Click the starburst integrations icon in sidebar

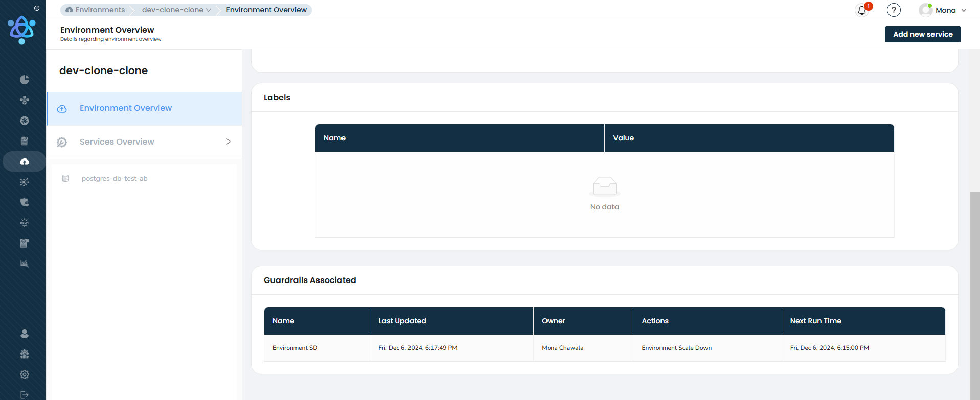pyautogui.click(x=24, y=182)
